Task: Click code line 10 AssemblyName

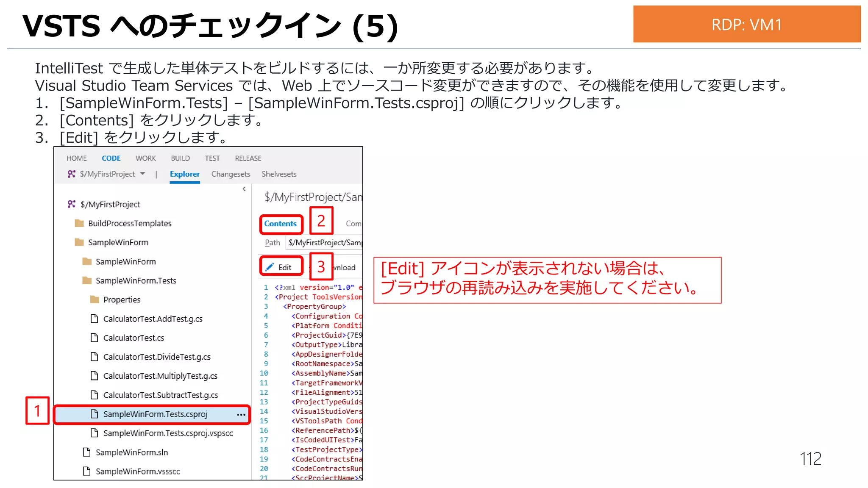Action: click(327, 373)
